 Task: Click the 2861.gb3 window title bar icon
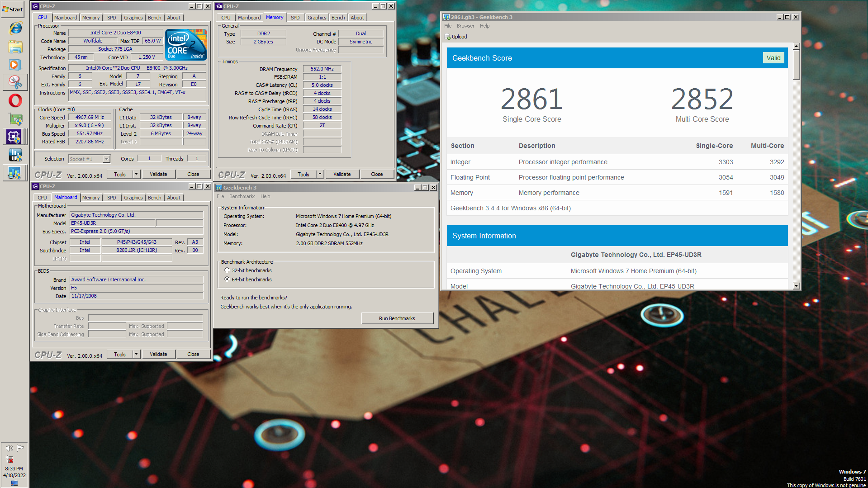(x=446, y=17)
